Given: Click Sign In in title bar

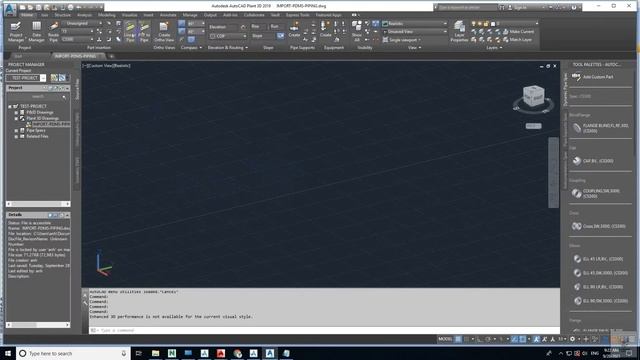Looking at the screenshot, I should click(519, 7).
